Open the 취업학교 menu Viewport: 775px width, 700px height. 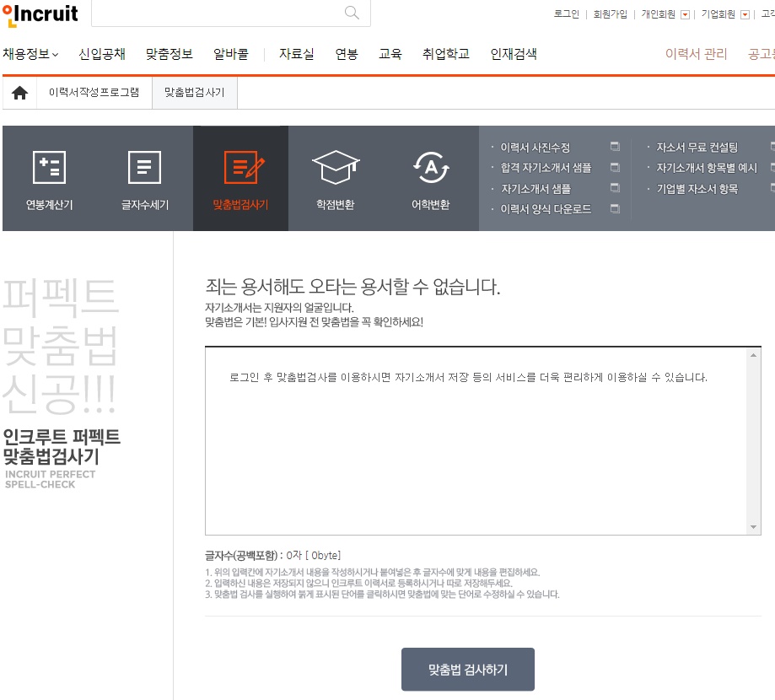(446, 54)
